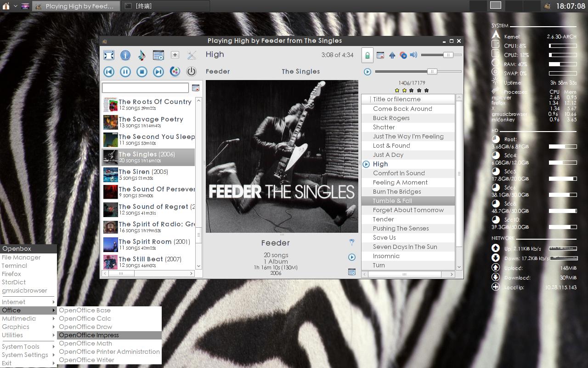
Task: Click the red and blue discs icon
Action: coord(403,55)
